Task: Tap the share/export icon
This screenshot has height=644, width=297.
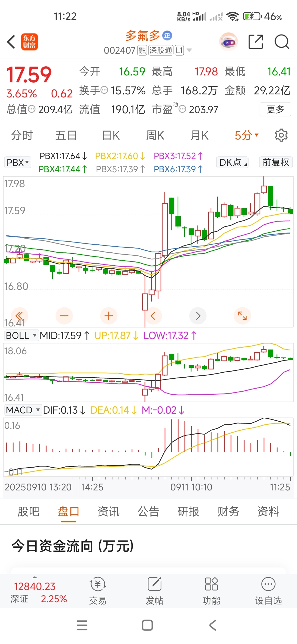Action: [x=256, y=42]
